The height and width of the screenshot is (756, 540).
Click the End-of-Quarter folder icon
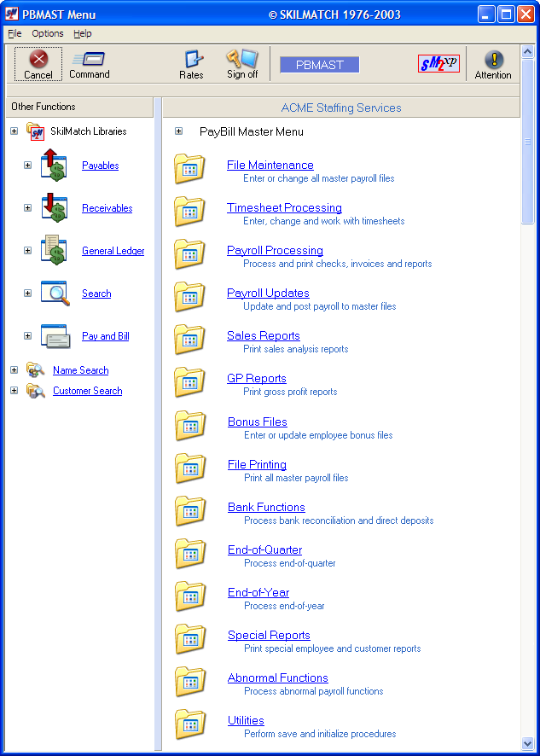click(x=190, y=554)
